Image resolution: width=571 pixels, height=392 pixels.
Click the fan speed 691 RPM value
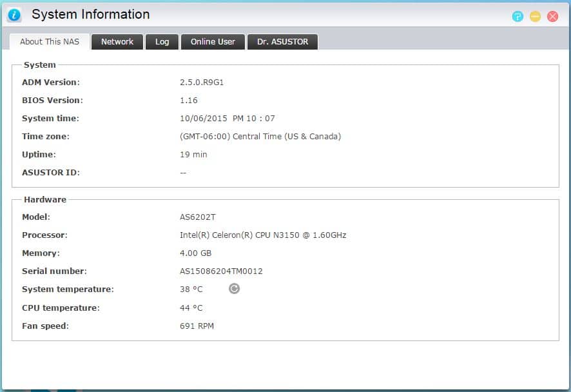(x=197, y=326)
